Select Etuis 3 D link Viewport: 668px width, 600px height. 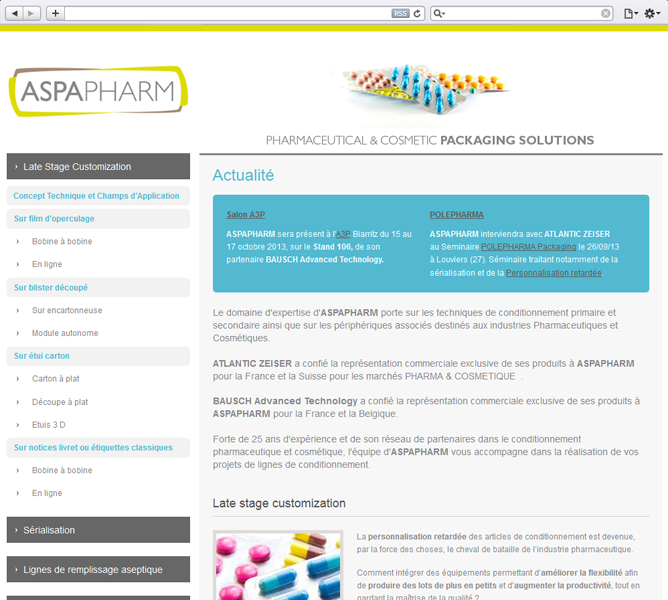(49, 425)
